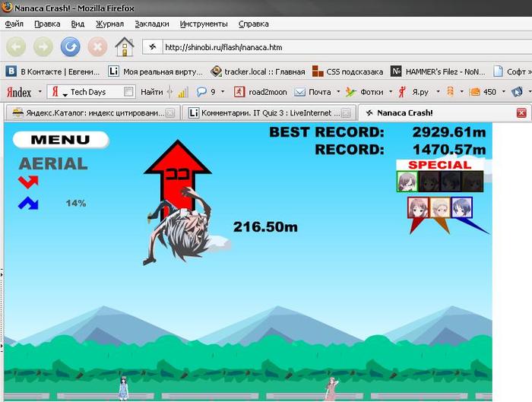Screen dimensions: 532x402
Task: Open the Правка menu
Action: pos(47,24)
